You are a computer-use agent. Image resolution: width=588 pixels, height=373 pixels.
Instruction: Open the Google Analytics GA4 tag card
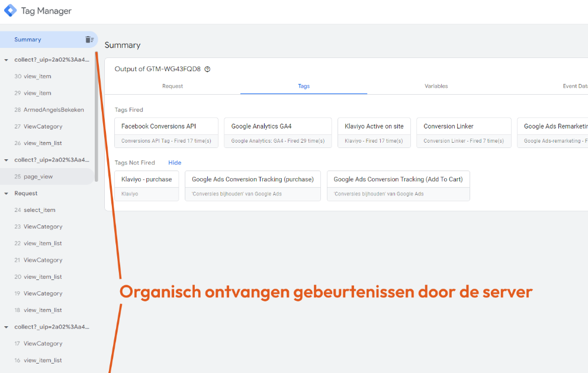(277, 133)
